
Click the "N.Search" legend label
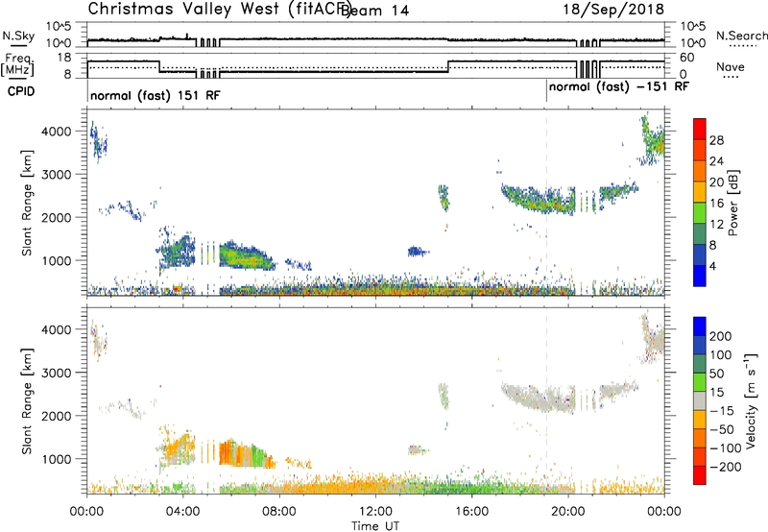coord(741,36)
